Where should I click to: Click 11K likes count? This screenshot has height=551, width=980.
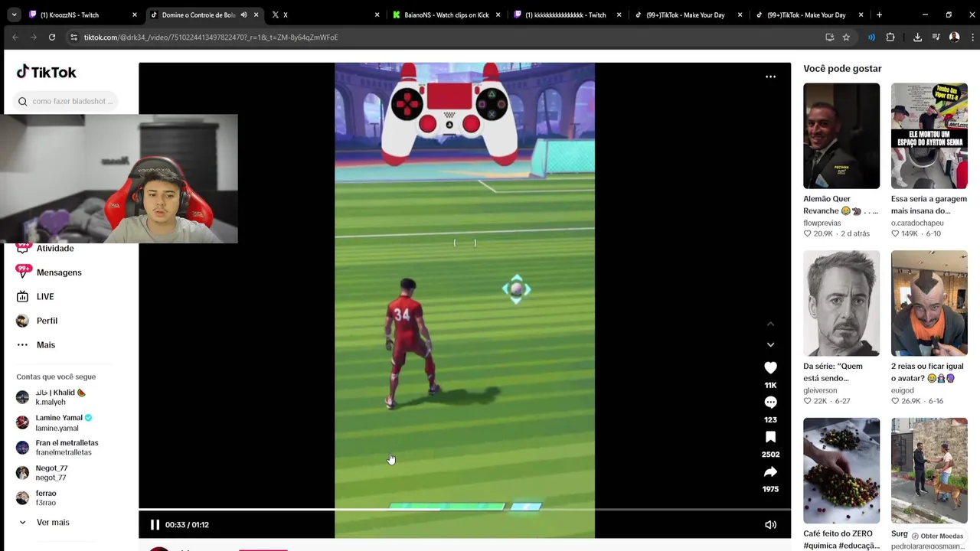coord(770,385)
